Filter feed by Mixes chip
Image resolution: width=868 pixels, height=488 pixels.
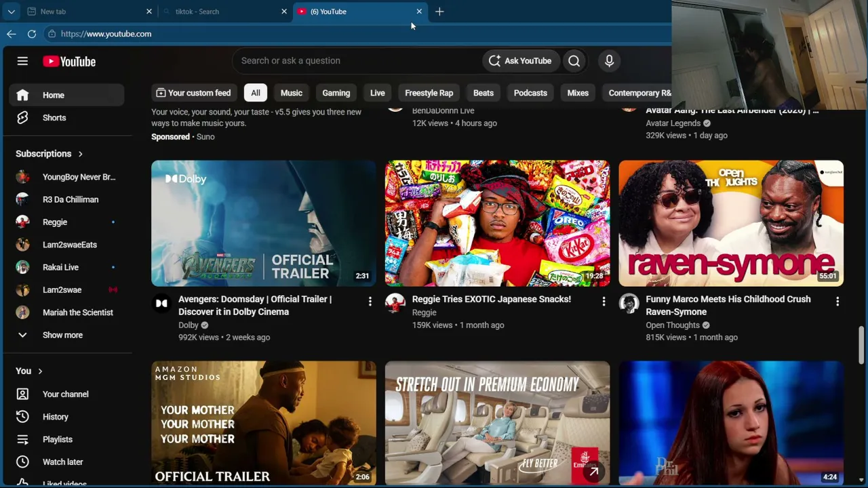pos(578,93)
